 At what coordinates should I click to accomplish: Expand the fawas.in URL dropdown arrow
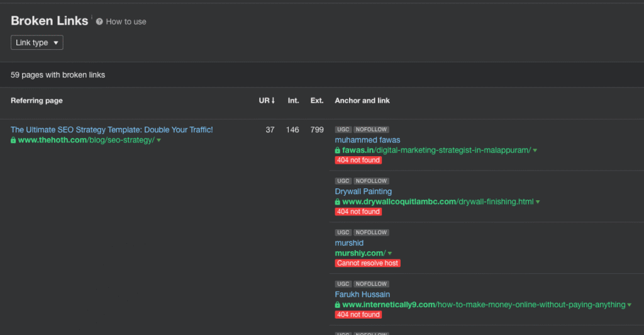[x=535, y=150]
